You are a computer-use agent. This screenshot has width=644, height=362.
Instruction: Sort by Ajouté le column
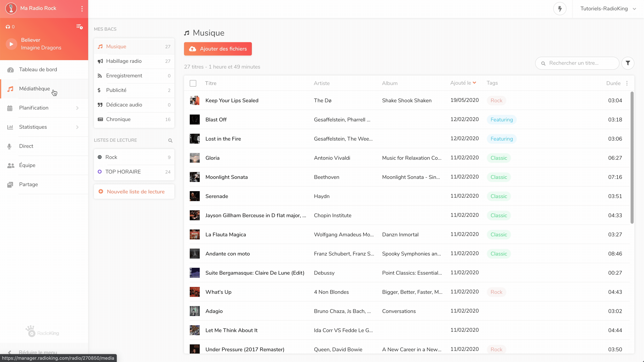tap(463, 83)
